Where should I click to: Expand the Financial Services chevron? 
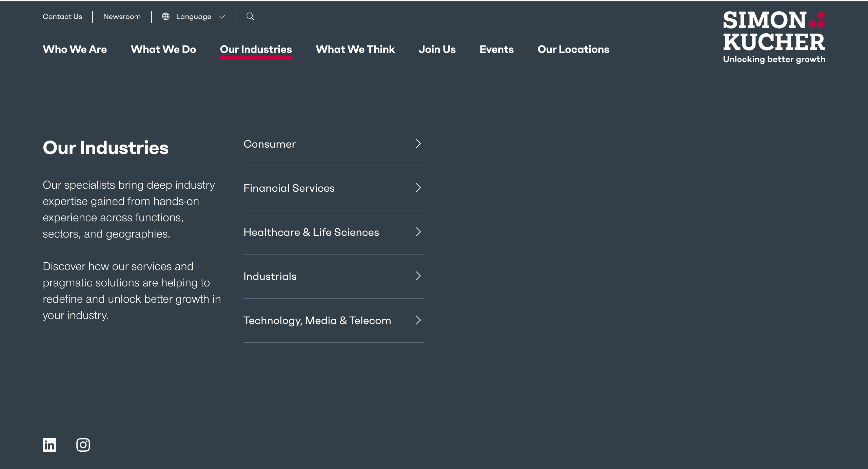pyautogui.click(x=418, y=188)
